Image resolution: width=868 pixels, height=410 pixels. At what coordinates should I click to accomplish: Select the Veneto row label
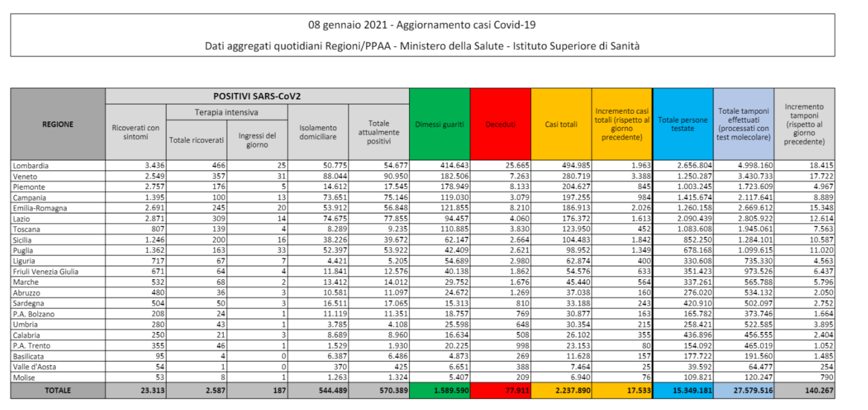(x=24, y=176)
